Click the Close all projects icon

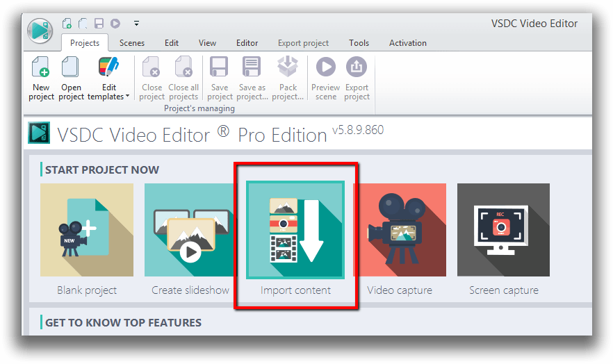point(183,69)
